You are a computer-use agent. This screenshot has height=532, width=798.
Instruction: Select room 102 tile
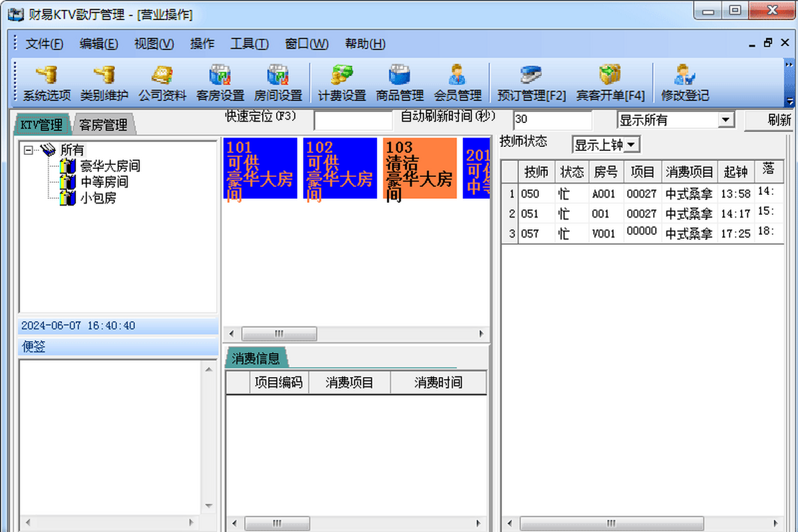340,169
